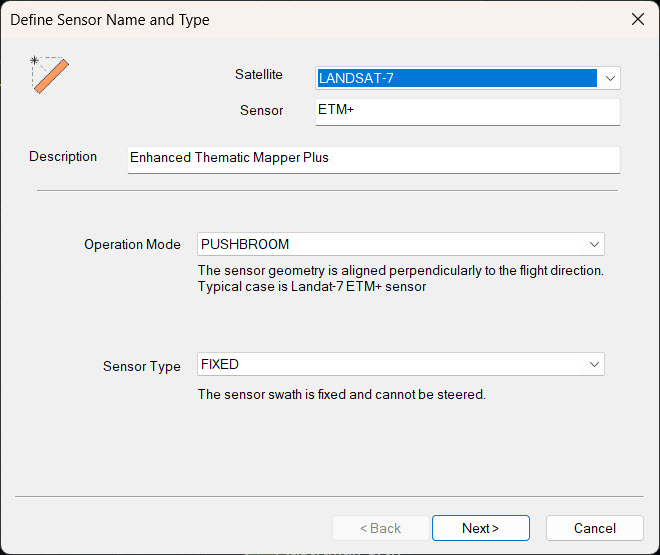Viewport: 660px width, 555px height.
Task: Click the Operation Mode label
Action: point(132,245)
